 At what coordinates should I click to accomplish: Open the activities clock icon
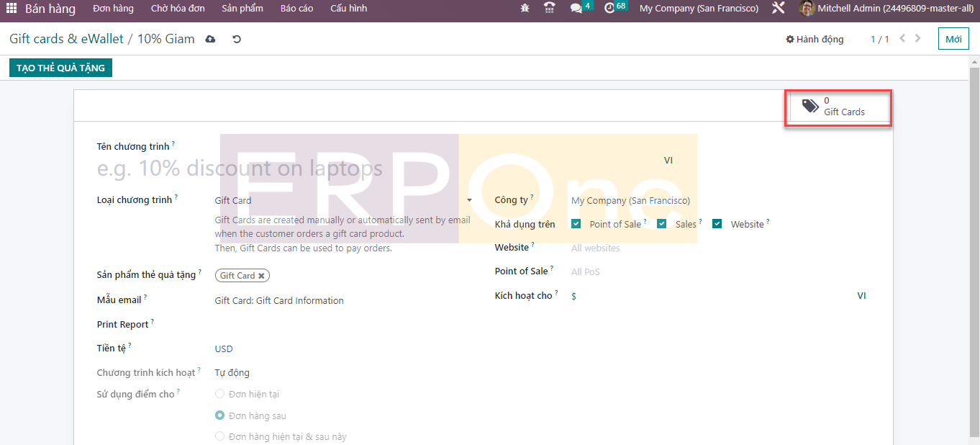609,9
